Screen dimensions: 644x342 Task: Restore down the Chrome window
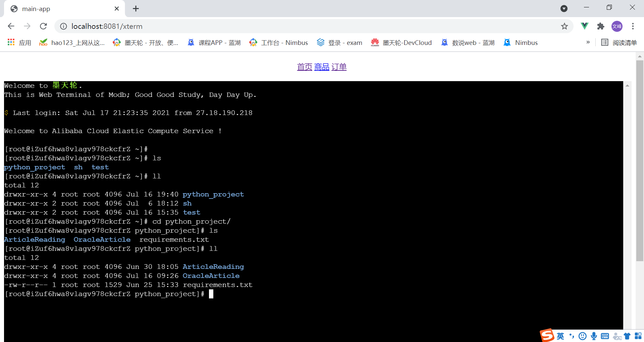pos(609,7)
